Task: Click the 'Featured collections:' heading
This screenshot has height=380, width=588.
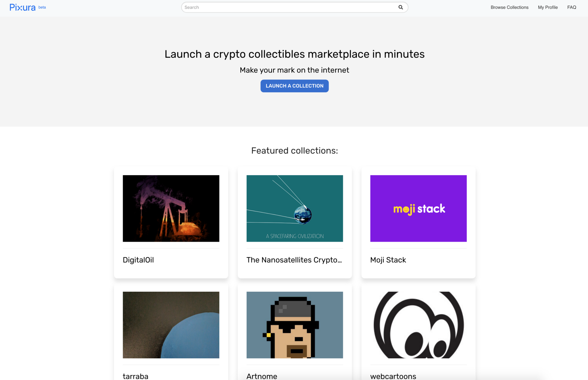Action: (295, 151)
